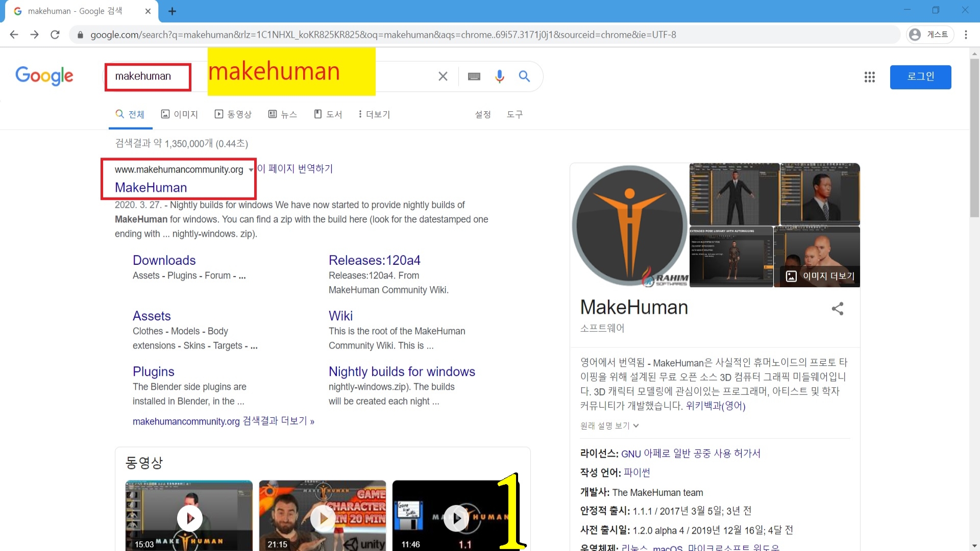Expand 원래 설명 보기 original description

pos(609,425)
